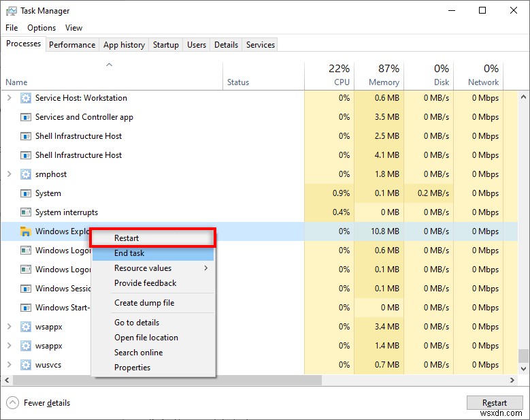Open the Options menu
530x420 pixels.
(42, 28)
